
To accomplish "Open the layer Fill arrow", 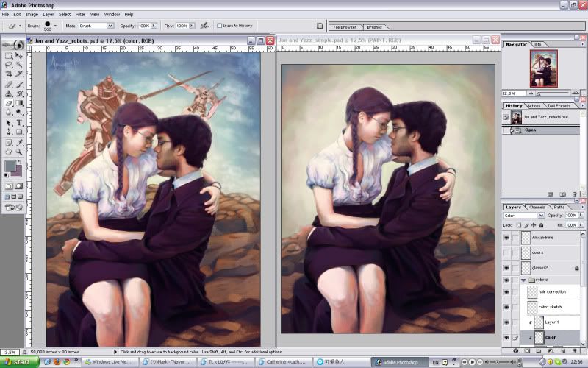I will (581, 225).
